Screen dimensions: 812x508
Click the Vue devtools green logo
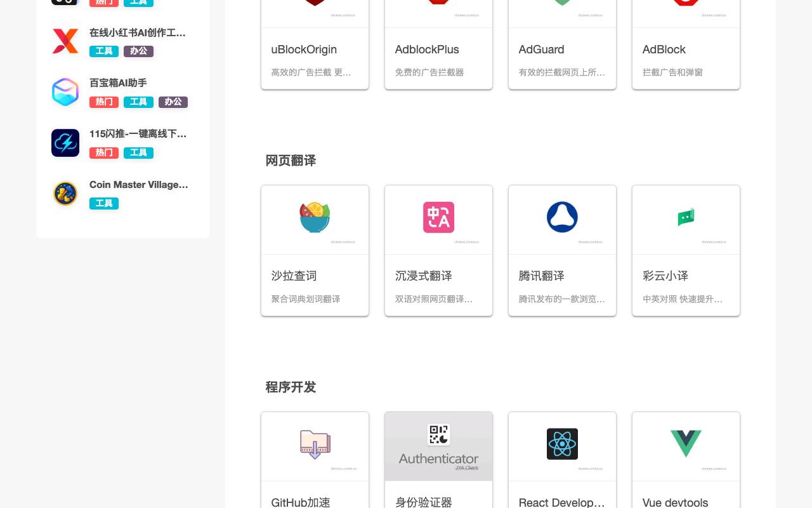686,444
